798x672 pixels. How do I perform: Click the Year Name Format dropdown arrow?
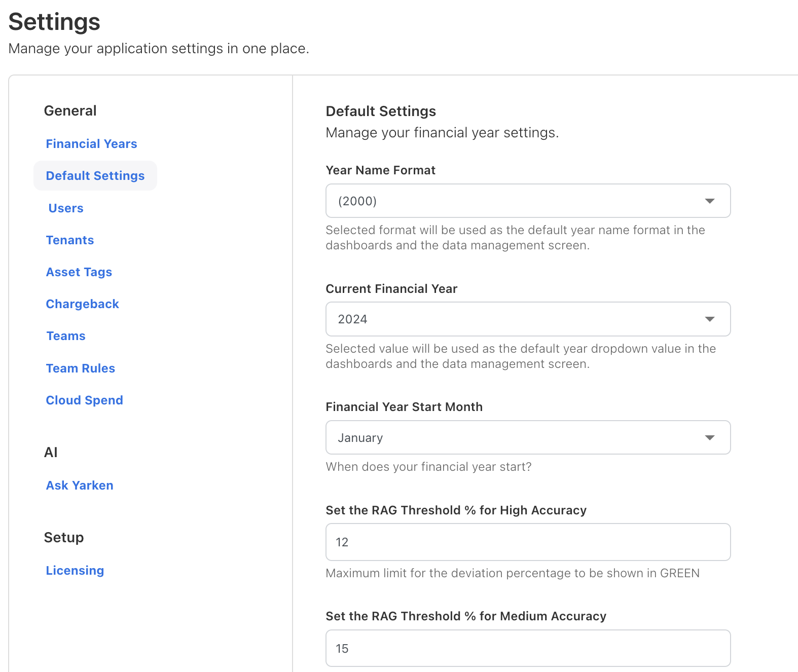[x=709, y=201]
